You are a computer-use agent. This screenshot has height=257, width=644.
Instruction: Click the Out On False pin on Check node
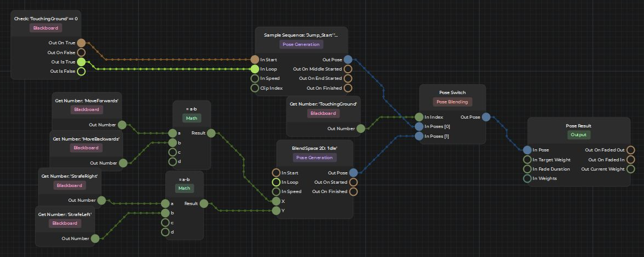pos(81,52)
